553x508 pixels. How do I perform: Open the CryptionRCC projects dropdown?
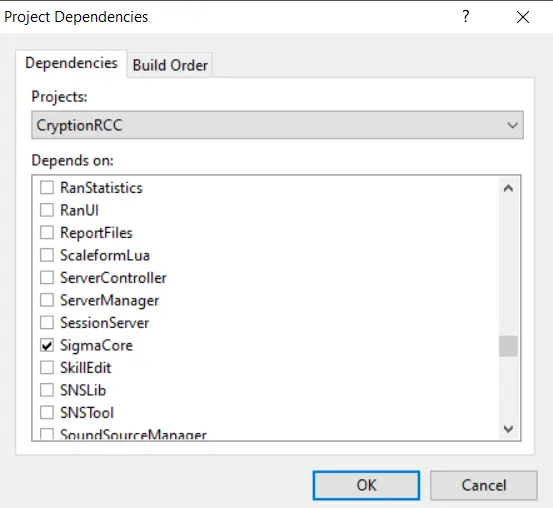[277, 125]
